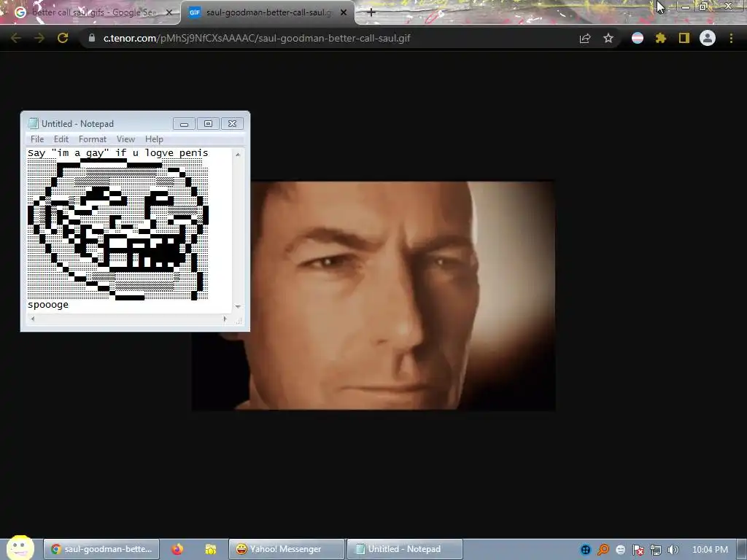Toggle the Chrome side panel icon
747x560 pixels.
click(x=684, y=38)
